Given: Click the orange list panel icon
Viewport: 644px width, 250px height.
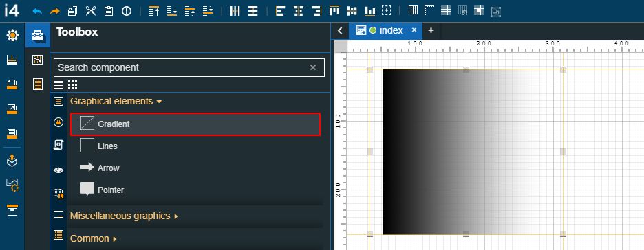Looking at the screenshot, I should pos(38,84).
